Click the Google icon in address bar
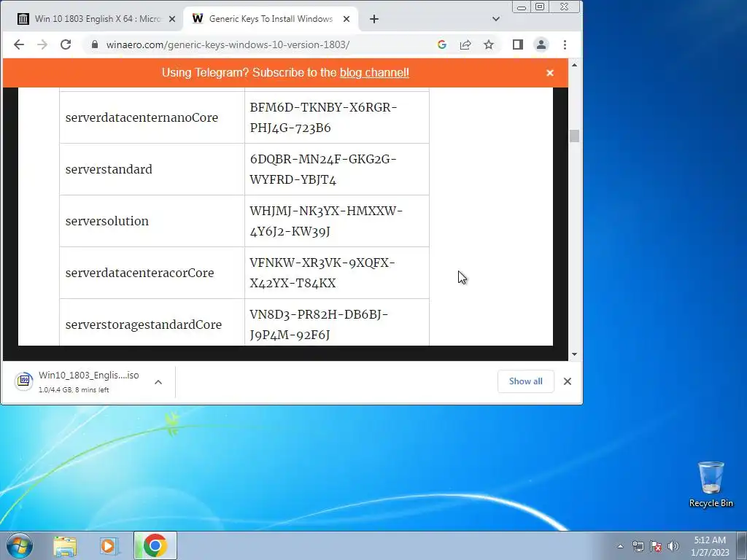The height and width of the screenshot is (560, 747). [441, 44]
